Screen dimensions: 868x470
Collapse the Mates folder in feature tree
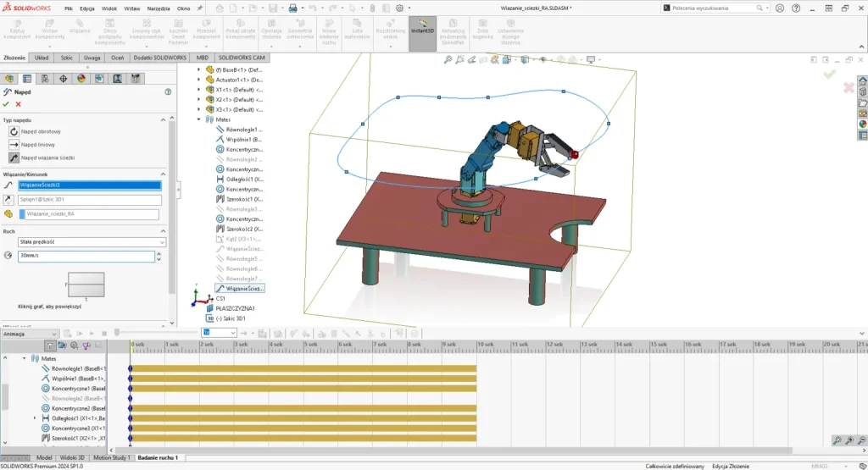pyautogui.click(x=198, y=119)
